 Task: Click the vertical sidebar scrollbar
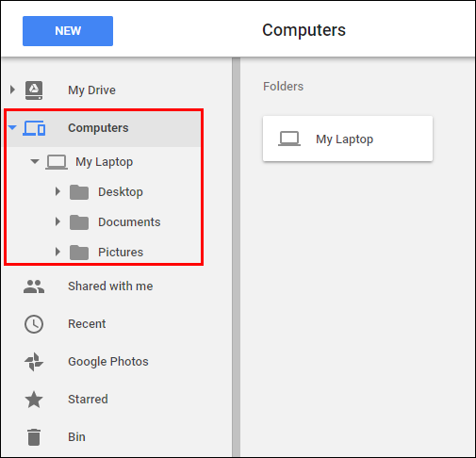coord(237,257)
